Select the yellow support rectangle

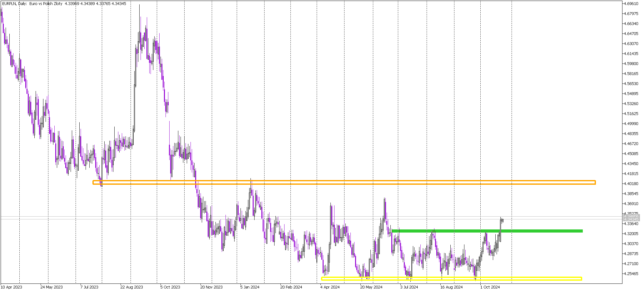coord(452,278)
